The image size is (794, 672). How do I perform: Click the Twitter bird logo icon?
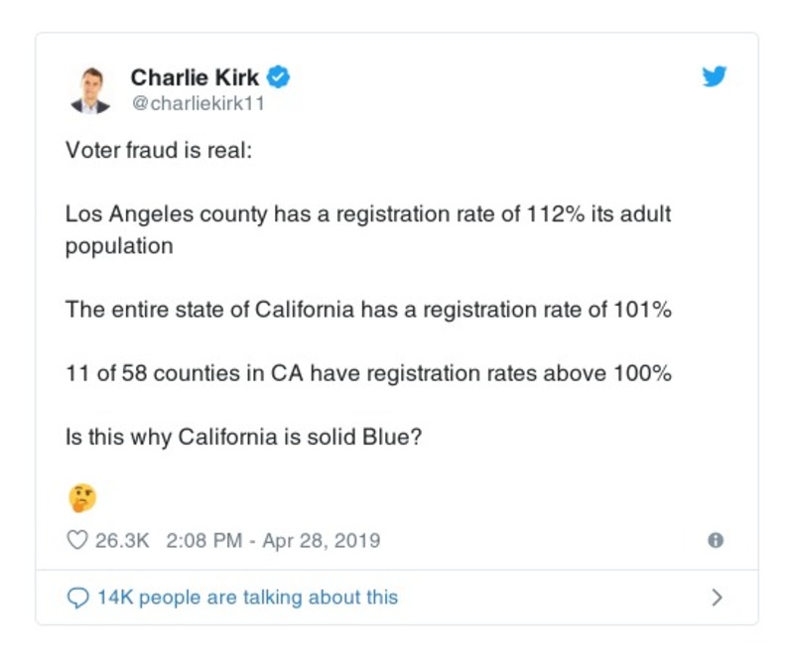pos(715,77)
